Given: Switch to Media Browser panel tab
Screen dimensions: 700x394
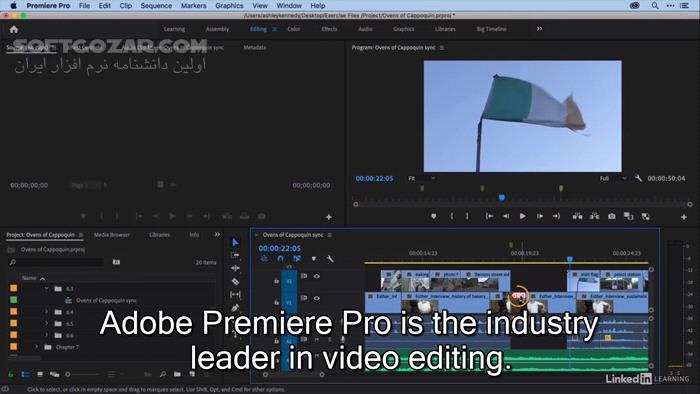Looking at the screenshot, I should click(x=112, y=235).
